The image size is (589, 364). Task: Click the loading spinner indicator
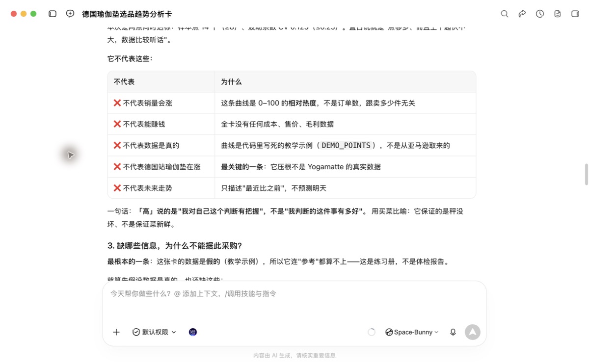tap(372, 332)
